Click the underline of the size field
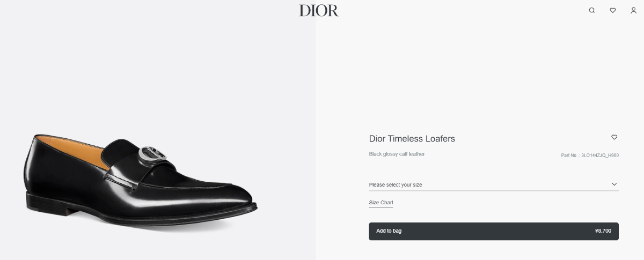The width and height of the screenshot is (644, 260). coord(493,190)
